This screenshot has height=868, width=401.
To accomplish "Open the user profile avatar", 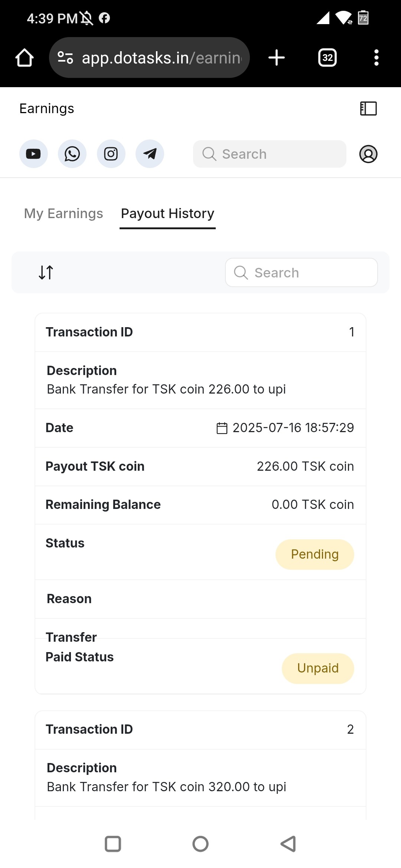I will (368, 154).
